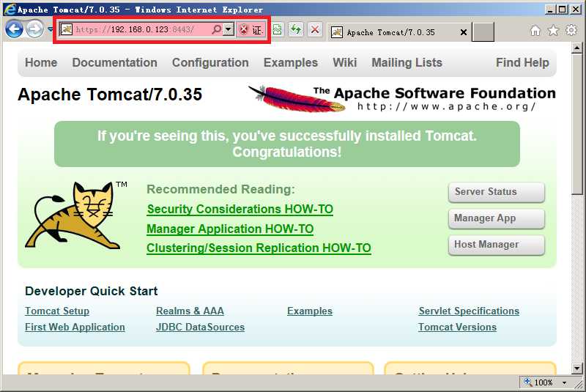The height and width of the screenshot is (392, 586).
Task: Click the search magnifier in the address bar
Action: tap(216, 29)
